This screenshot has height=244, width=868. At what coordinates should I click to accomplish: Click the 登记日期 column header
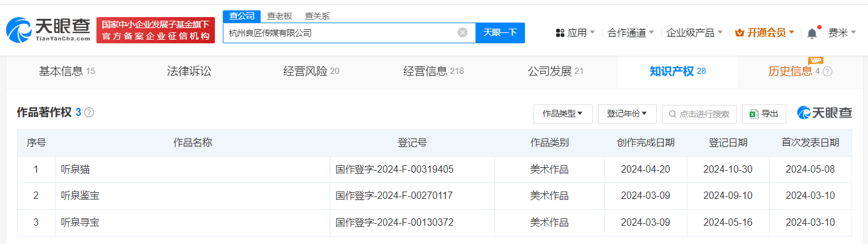(728, 143)
